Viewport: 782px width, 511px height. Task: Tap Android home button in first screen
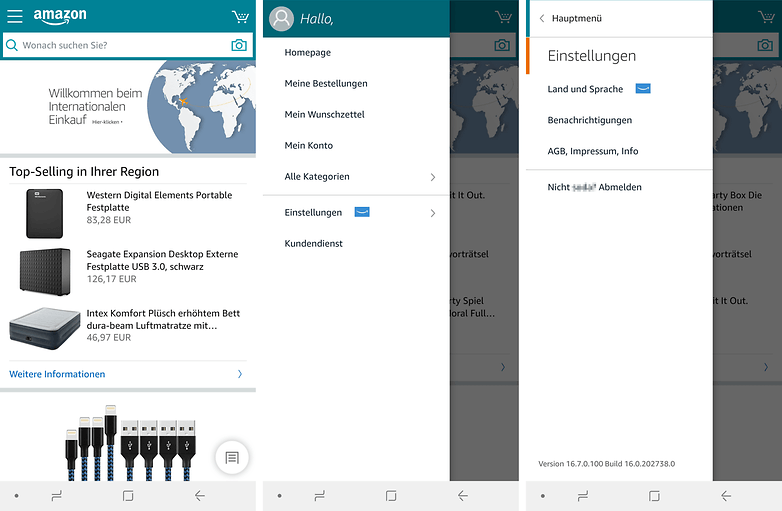click(x=128, y=496)
